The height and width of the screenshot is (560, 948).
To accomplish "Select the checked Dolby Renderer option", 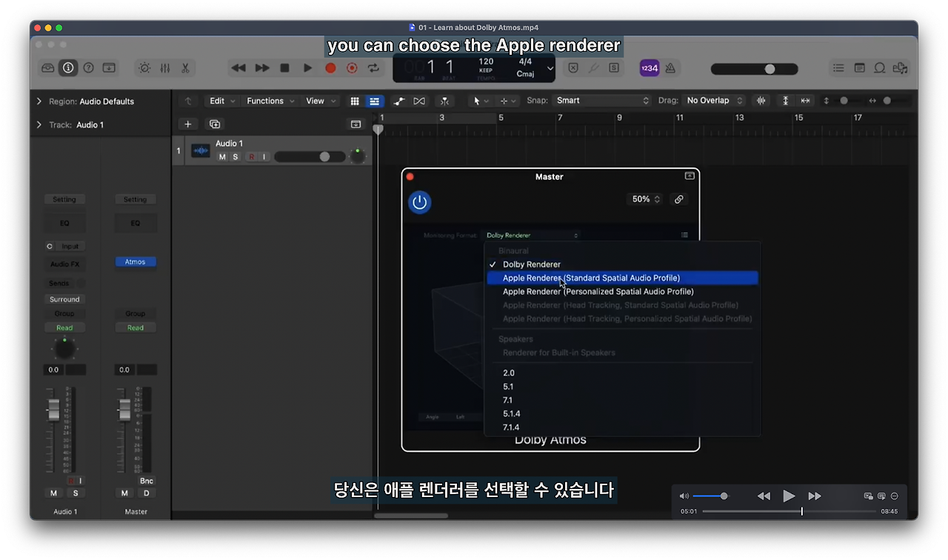I will pyautogui.click(x=622, y=264).
